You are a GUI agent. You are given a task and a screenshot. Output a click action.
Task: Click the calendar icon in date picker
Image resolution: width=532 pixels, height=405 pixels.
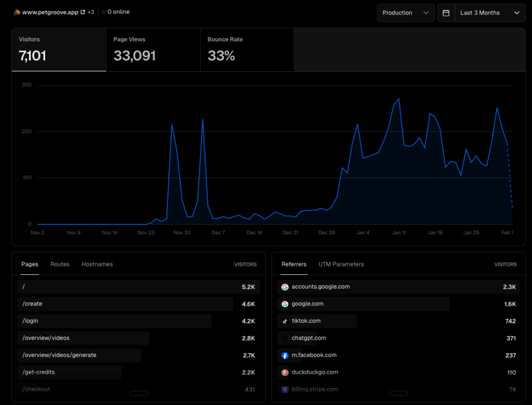click(446, 13)
